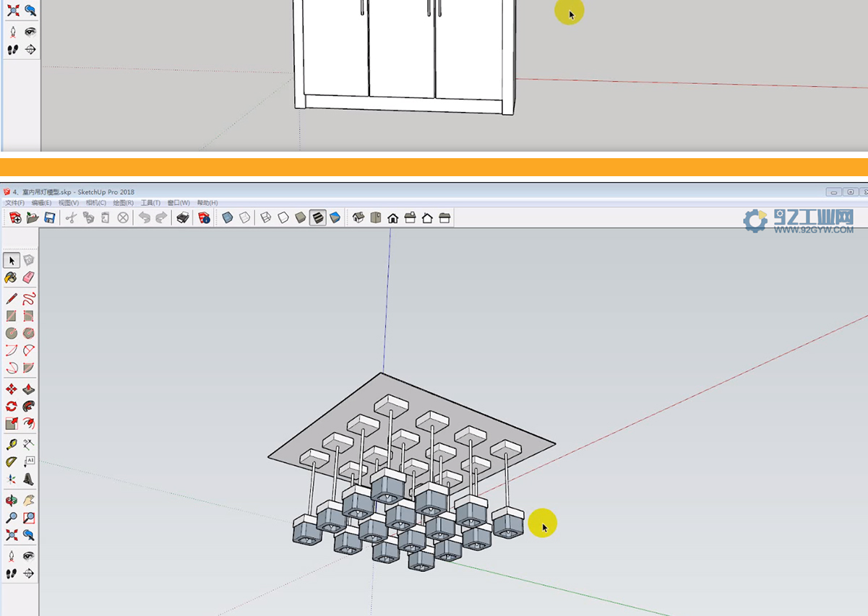Switch to Monochrome face style
The image size is (868, 616).
tap(335, 217)
